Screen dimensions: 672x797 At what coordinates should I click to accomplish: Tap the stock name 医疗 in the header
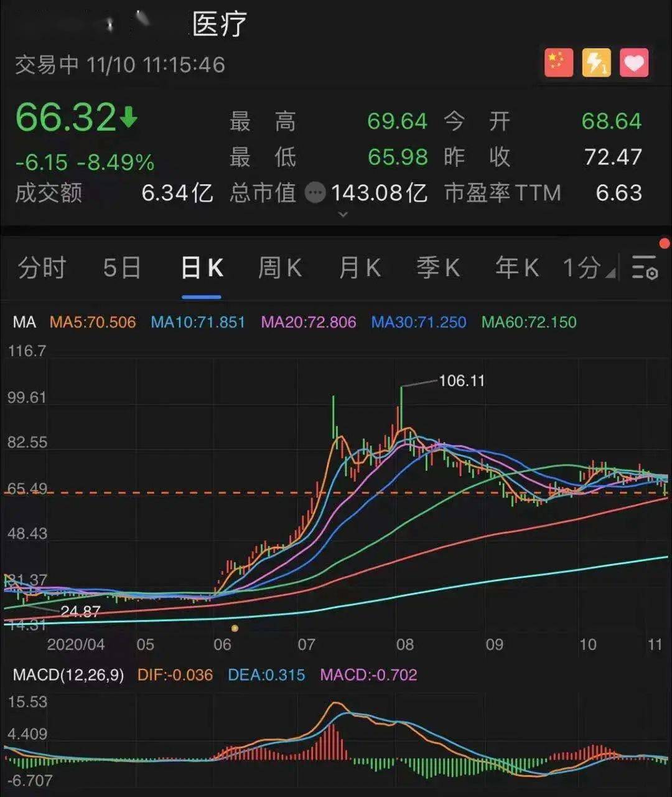pyautogui.click(x=220, y=25)
